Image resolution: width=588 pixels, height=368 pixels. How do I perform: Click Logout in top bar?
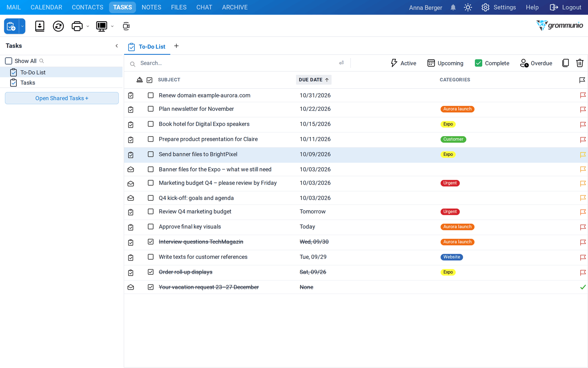coord(566,7)
